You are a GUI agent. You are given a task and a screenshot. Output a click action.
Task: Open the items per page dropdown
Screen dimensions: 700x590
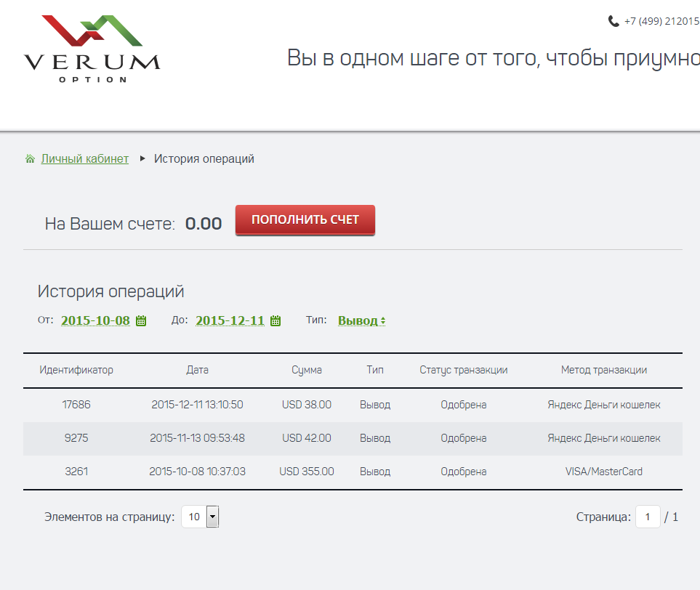[200, 517]
